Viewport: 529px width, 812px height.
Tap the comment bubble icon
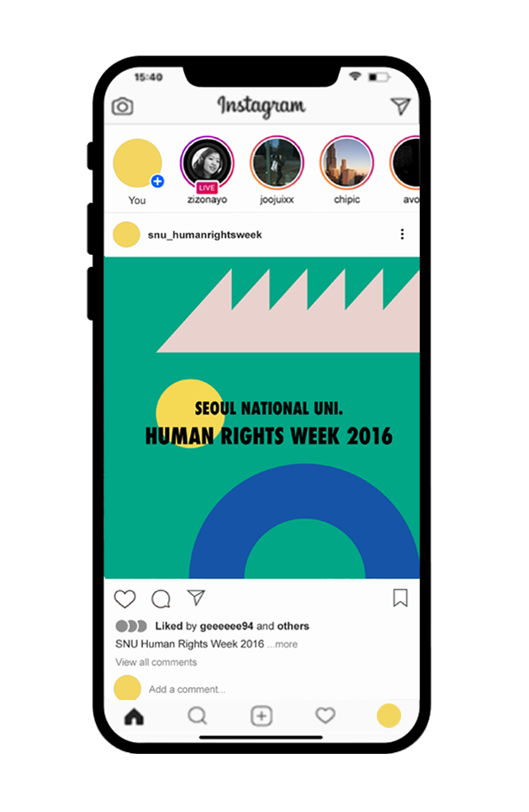(x=161, y=598)
